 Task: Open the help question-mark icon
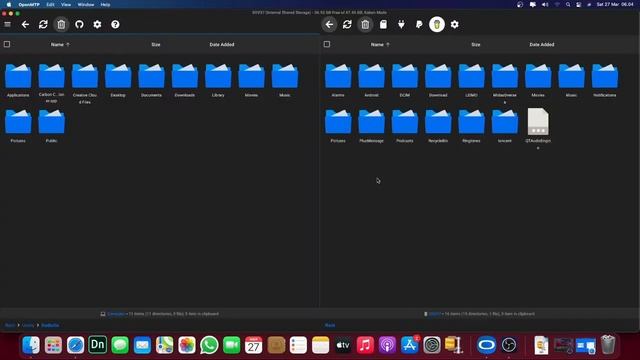115,24
